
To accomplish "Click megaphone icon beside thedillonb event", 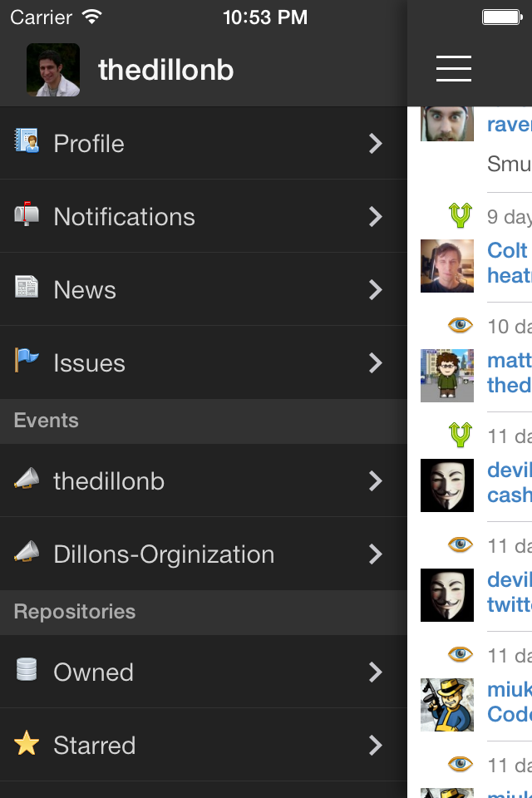I will 27,480.
